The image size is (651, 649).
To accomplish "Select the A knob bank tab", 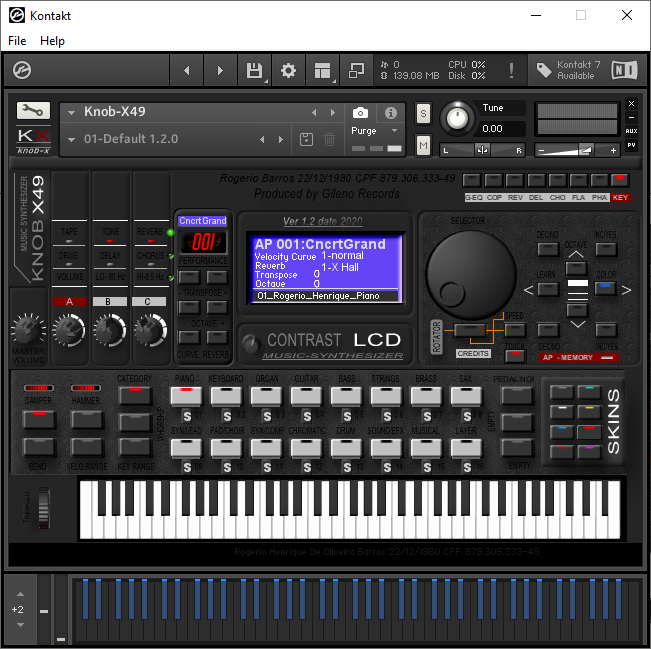I will pos(70,301).
